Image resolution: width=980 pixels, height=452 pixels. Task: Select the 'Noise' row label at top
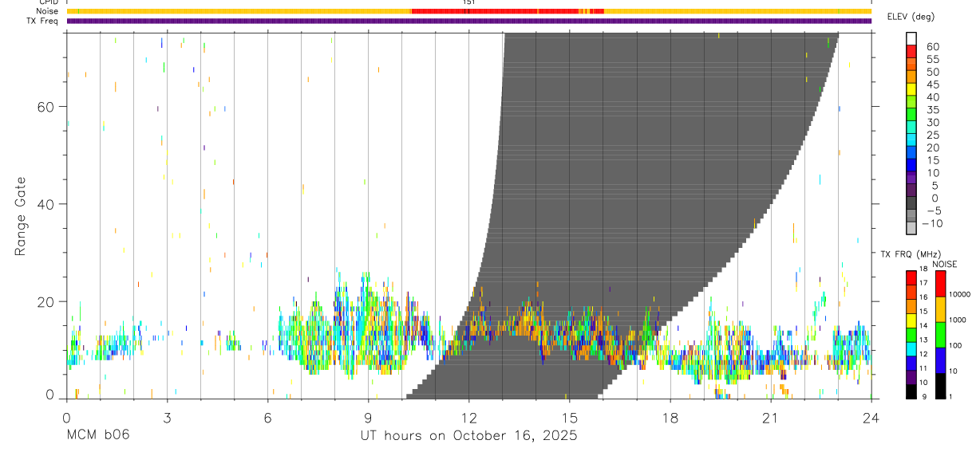(48, 11)
